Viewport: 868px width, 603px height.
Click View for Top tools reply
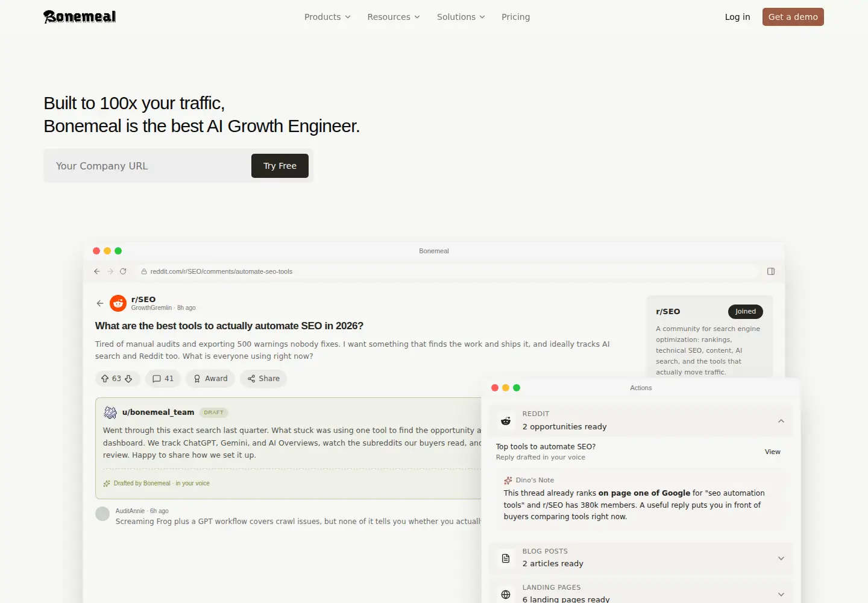tap(772, 452)
